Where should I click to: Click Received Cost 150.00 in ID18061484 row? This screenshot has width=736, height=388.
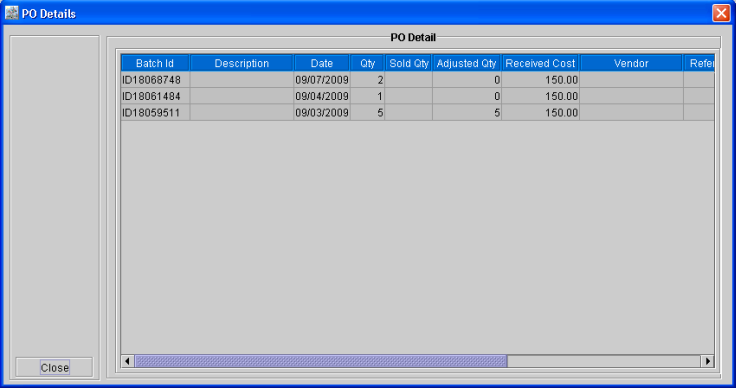[540, 96]
